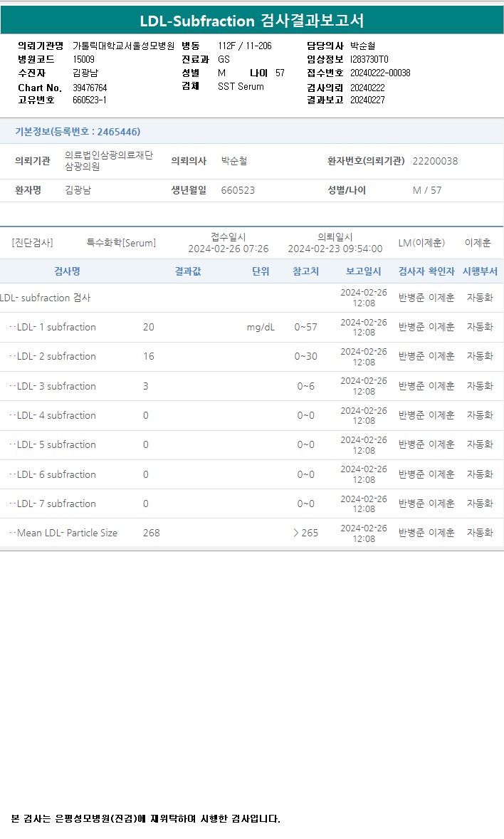Click '단위' column header
Image resolution: width=504 pixels, height=839 pixels.
point(261,271)
